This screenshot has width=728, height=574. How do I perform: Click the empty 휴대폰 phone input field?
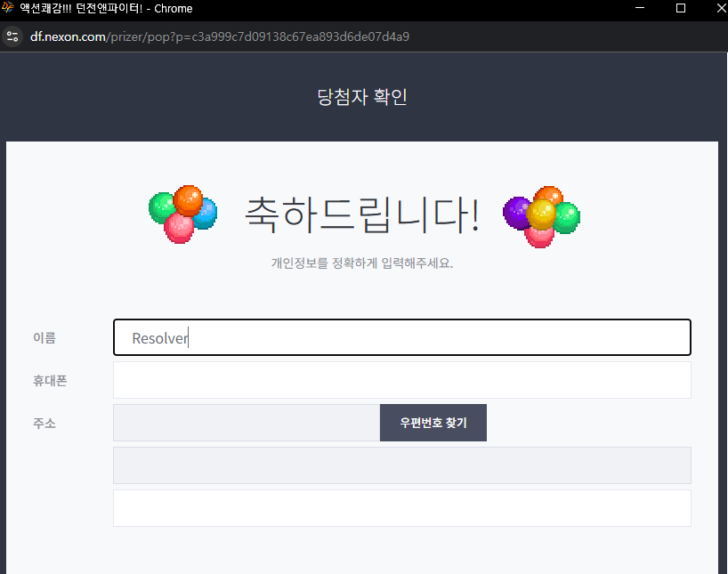point(401,380)
